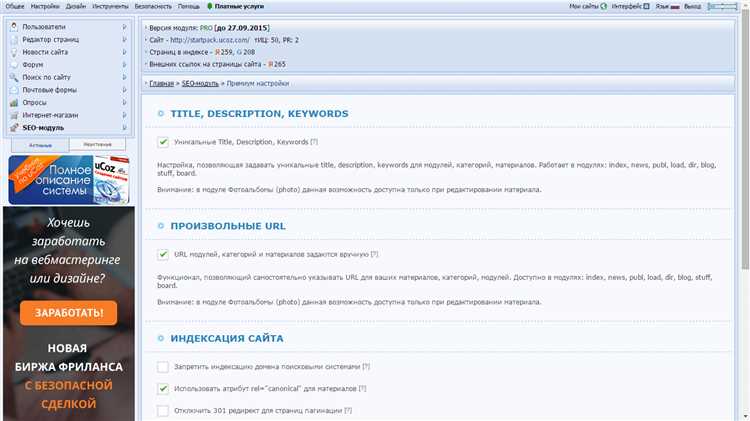Click the Мои сайты refresh icon
The height and width of the screenshot is (421, 750).
(604, 6)
